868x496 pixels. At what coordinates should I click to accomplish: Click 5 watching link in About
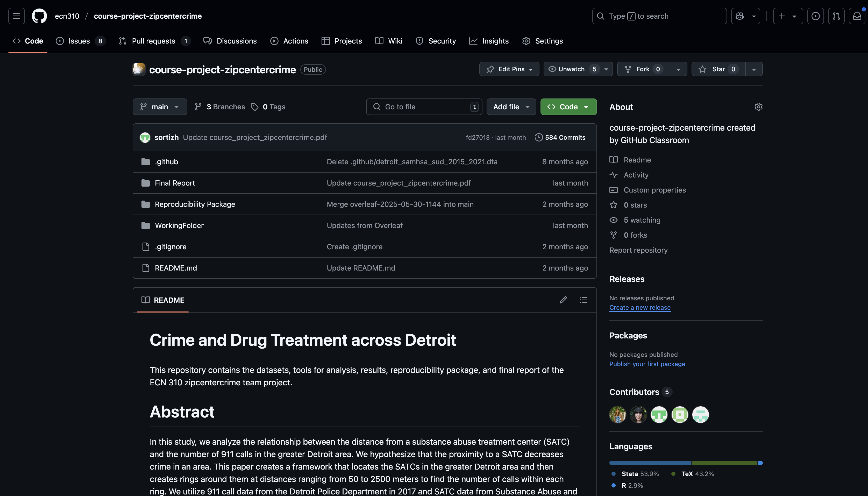coord(635,220)
